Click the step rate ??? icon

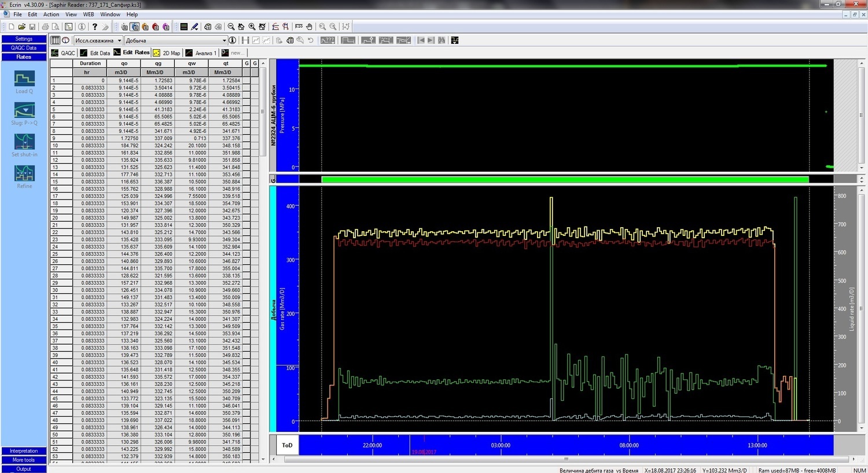pos(328,40)
